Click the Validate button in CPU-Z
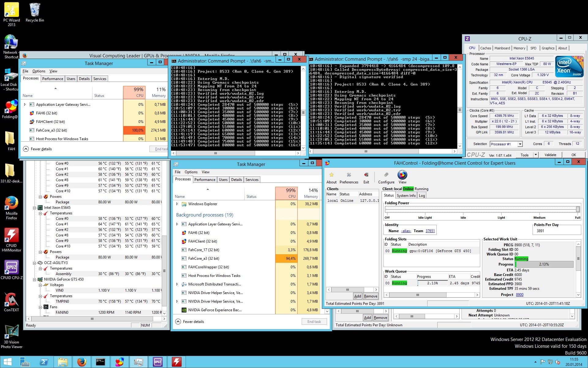 (x=550, y=155)
